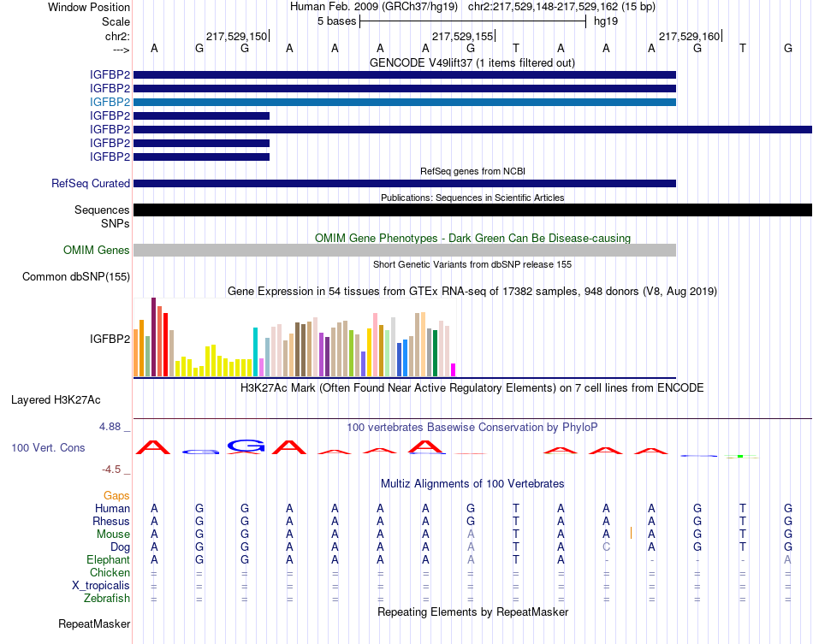Click the Rhesus alignment row label
This screenshot has height=644, width=813.
pos(111,521)
